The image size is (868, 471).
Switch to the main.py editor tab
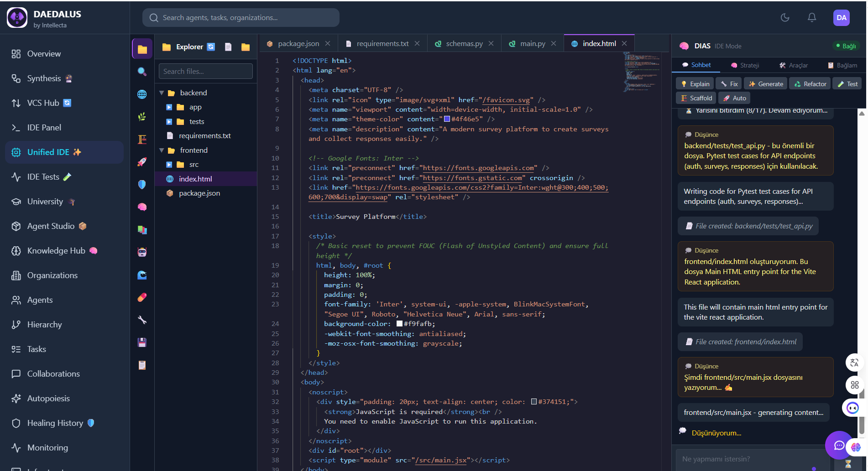click(x=533, y=44)
